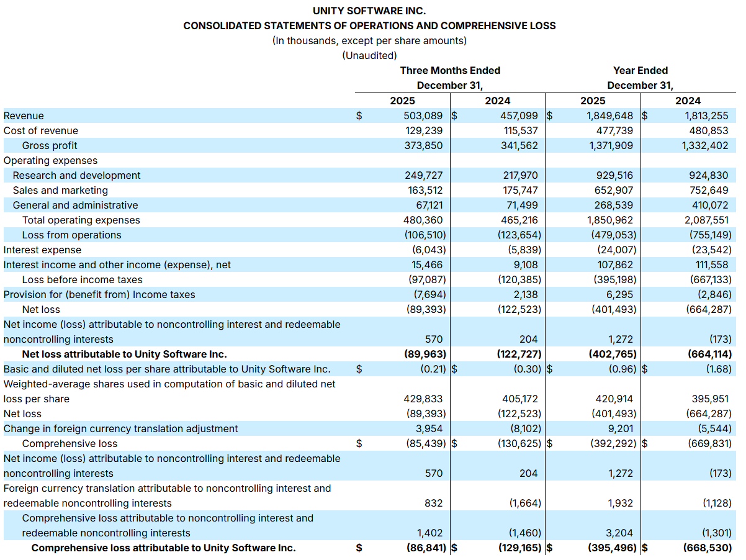
Task: Select full-year 2025 revenue cell 1,849,648
Action: tap(610, 115)
